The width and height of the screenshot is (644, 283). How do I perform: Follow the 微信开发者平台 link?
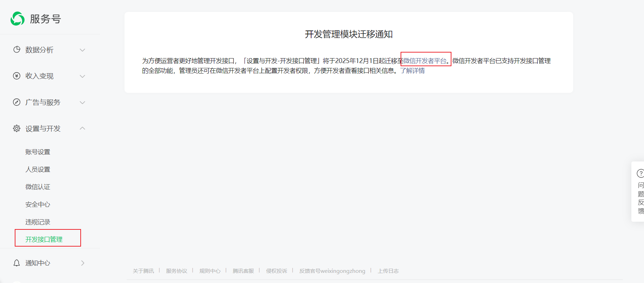[x=425, y=61]
